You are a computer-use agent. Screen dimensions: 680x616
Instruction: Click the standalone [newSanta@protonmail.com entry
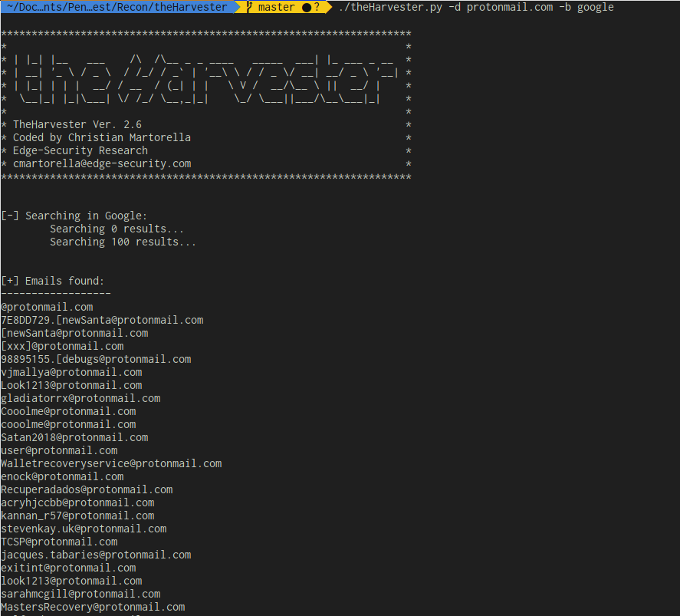pos(74,333)
